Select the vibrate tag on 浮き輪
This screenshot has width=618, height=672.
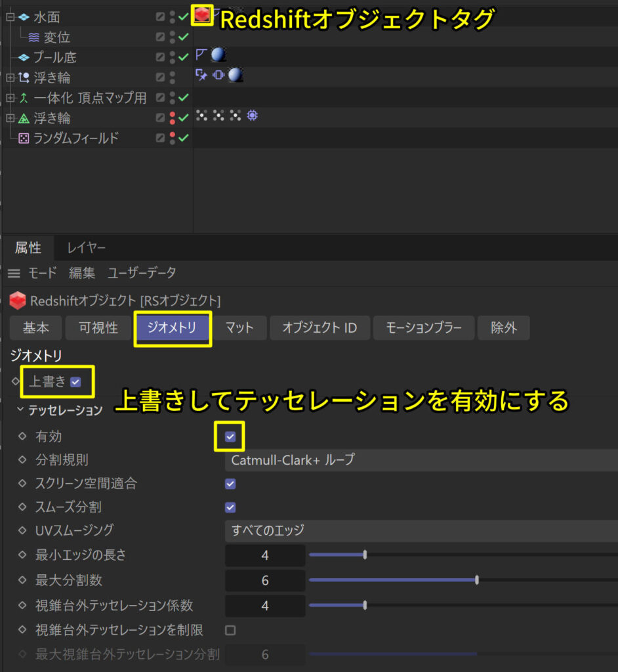coord(218,75)
